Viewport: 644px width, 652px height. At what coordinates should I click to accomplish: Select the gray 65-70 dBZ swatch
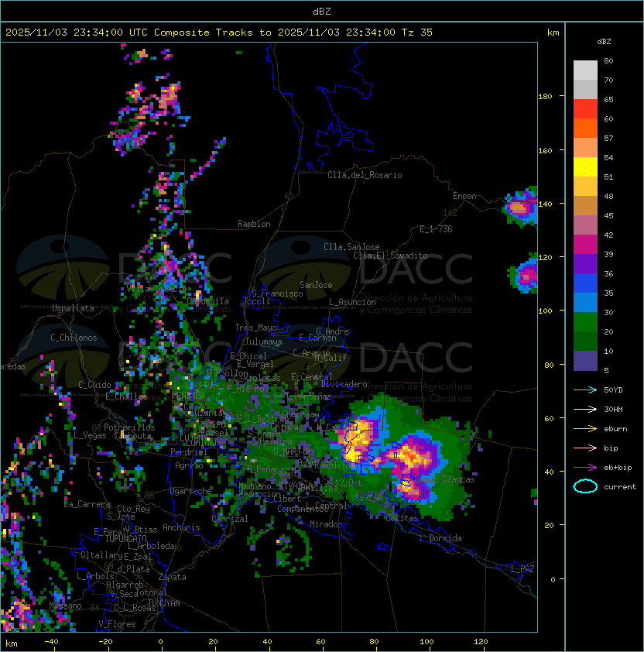pyautogui.click(x=585, y=89)
